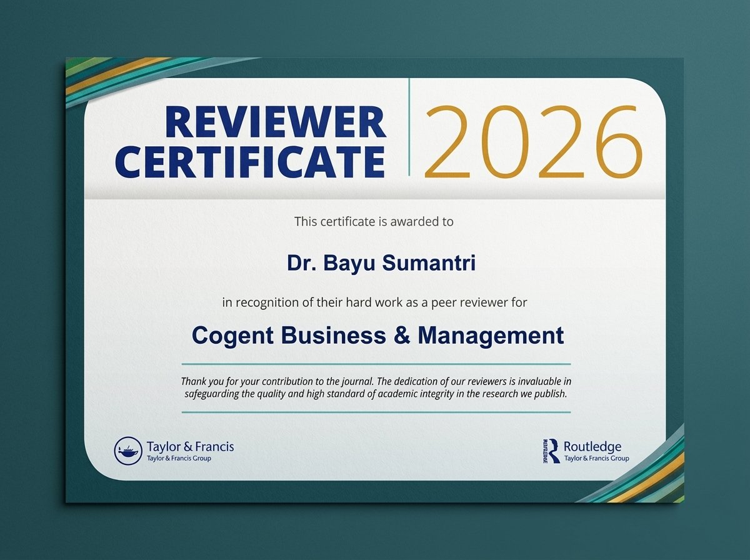Click the "in recognition of their hard work" line
This screenshot has width=750, height=560.
click(375, 303)
